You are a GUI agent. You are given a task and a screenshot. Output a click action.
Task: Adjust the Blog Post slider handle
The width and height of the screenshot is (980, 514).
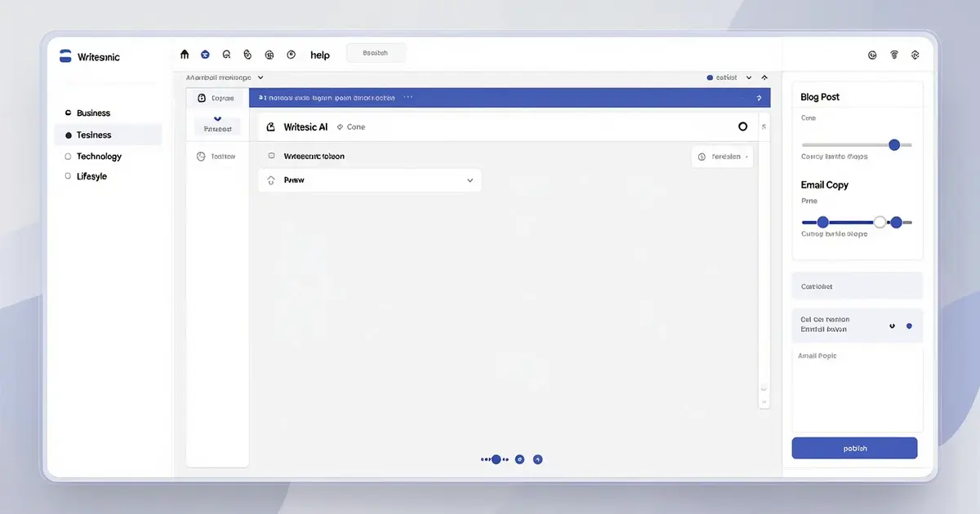pos(894,144)
